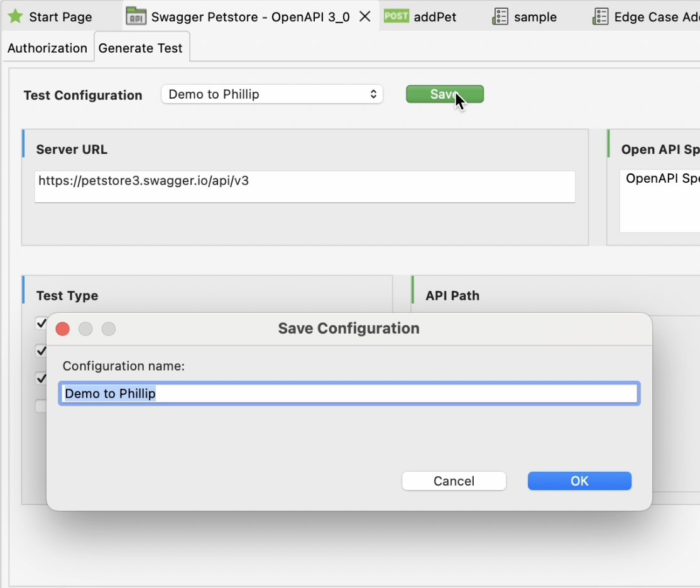Click the test case icon on sample tab
Screen dimensions: 700x588
pyautogui.click(x=501, y=17)
